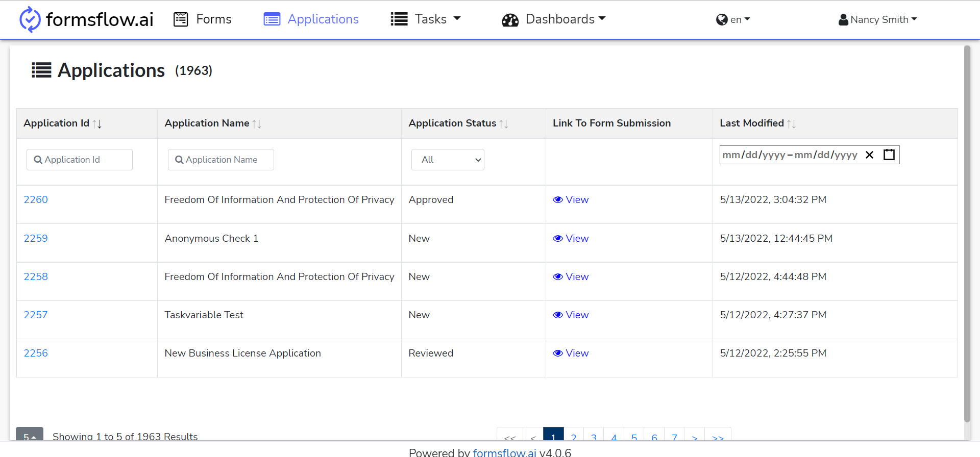Click the 5/12/2022, 2:25:55 PM timestamp

[773, 353]
